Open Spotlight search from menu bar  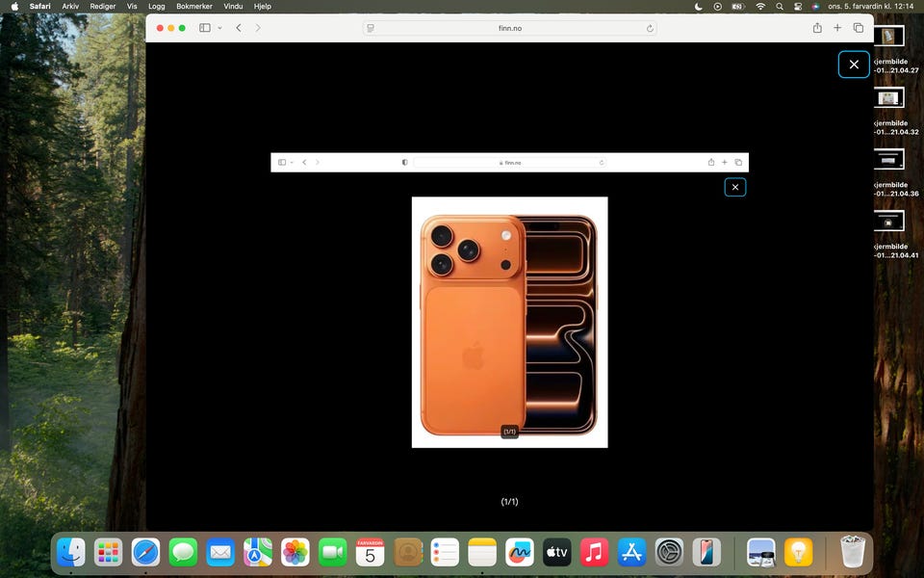click(780, 6)
